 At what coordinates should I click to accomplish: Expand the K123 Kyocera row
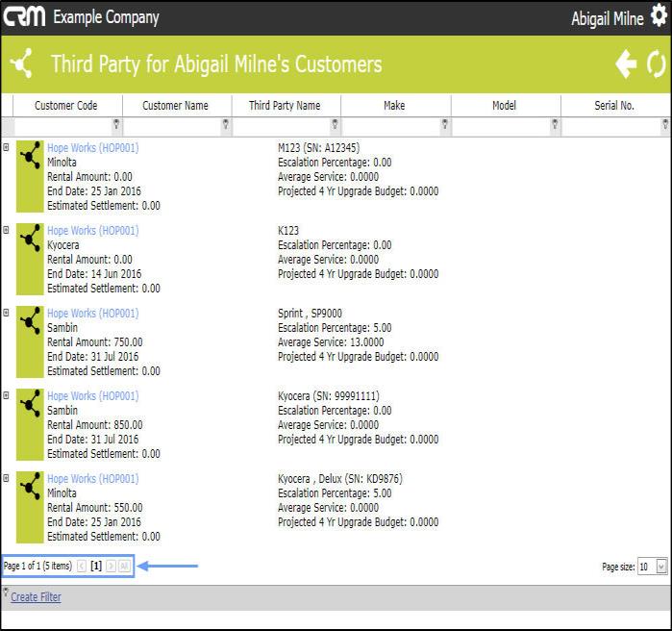[6, 230]
